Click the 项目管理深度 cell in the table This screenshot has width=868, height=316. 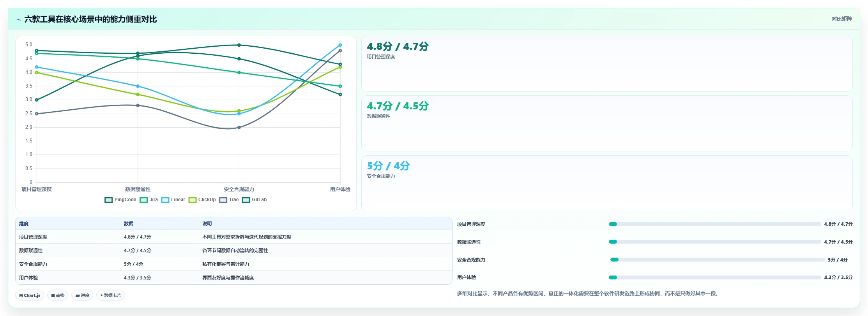coord(33,237)
